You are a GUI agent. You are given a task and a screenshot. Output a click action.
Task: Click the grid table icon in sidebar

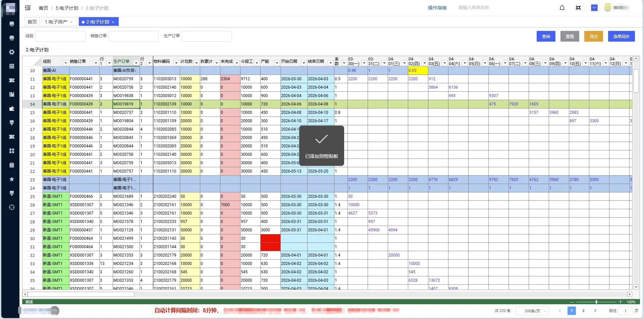12,66
